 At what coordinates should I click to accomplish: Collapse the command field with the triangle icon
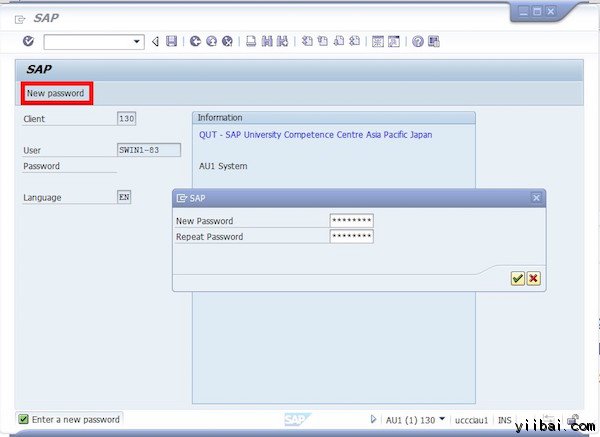pos(155,41)
